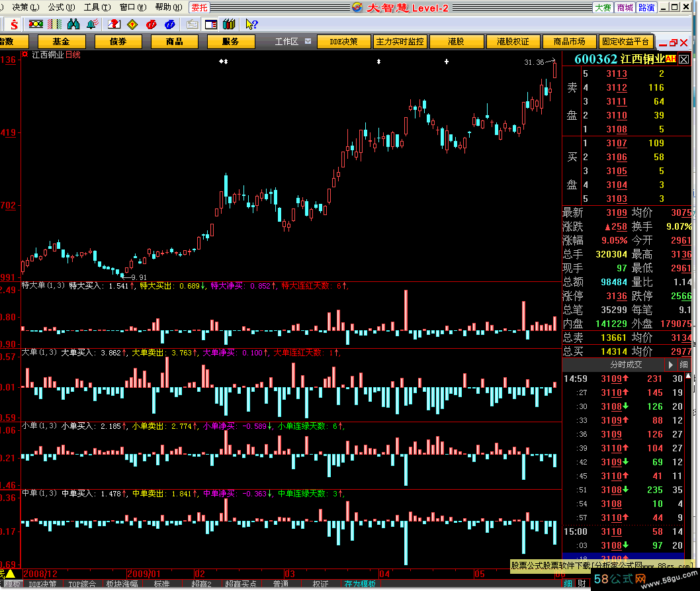Open the 主力实时监控 tab
Screen dimensions: 700x591
click(x=400, y=42)
